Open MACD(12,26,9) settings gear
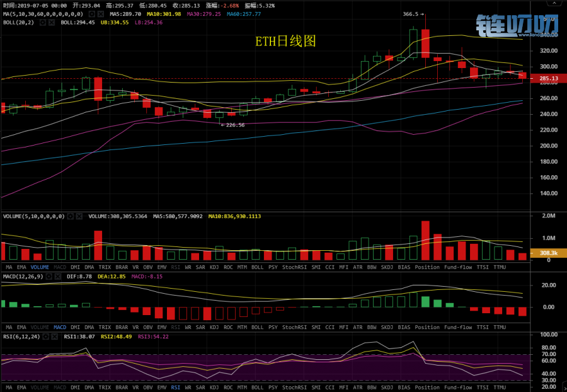The width and height of the screenshot is (567, 392). coord(50,276)
